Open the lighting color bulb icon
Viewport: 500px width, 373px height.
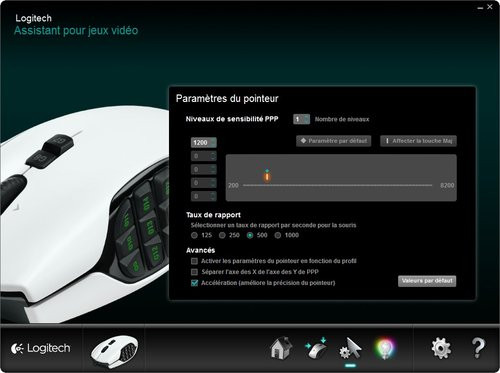click(x=385, y=349)
